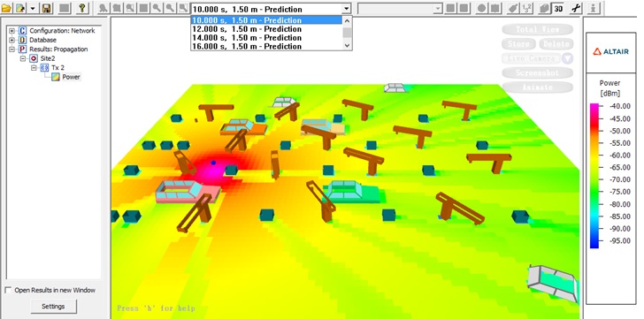Select 'Results: Propagation' label in tree
Image resolution: width=644 pixels, height=319 pixels.
(58, 49)
